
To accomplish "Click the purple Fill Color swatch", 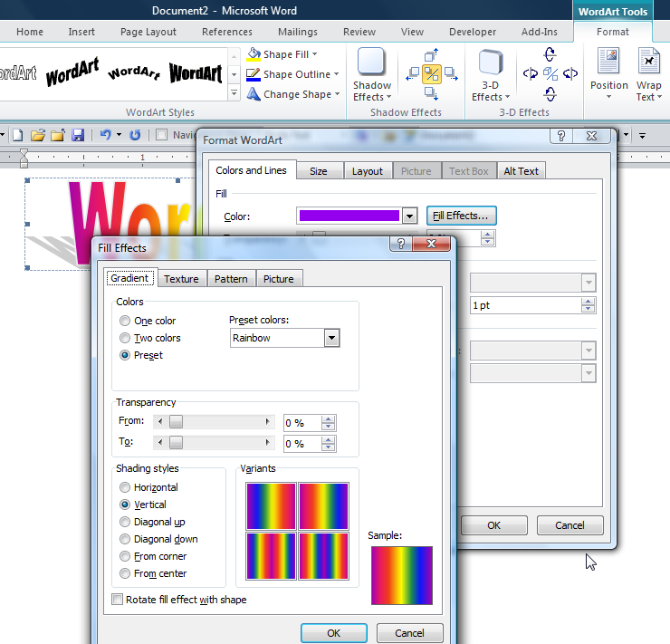I will [x=349, y=216].
